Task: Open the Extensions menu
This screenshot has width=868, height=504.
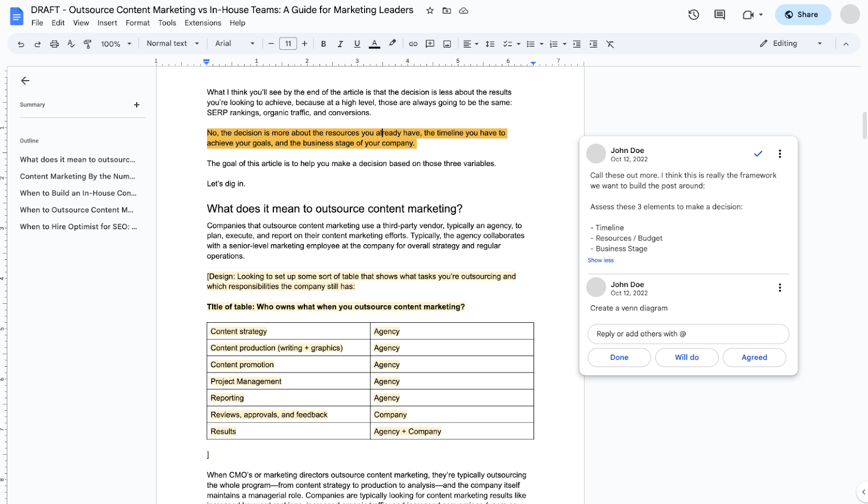Action: coord(202,23)
